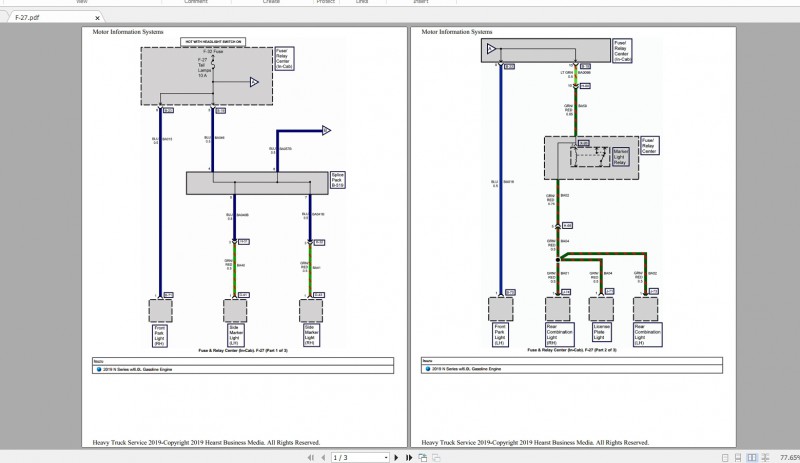Image resolution: width=800 pixels, height=463 pixels.
Task: Click the 'Marker Light Relay' label
Action: coord(620,157)
